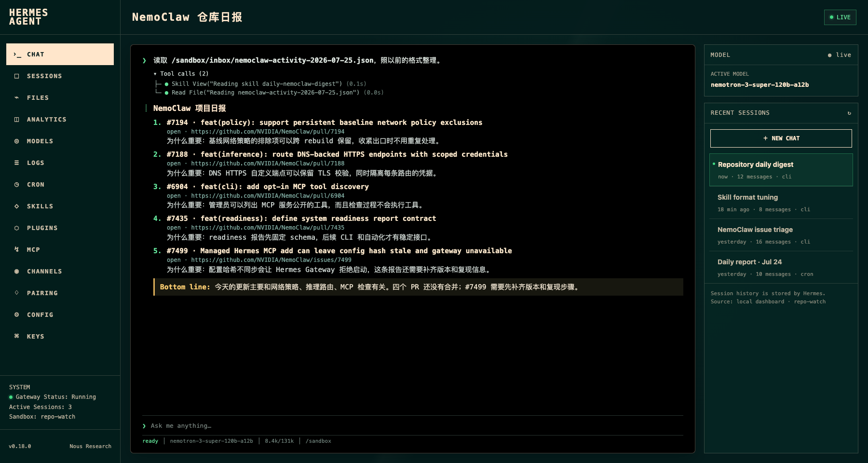Click the nemotron-3-super-120b-a12b active model name
Screen dimensions: 868x463
click(759, 85)
